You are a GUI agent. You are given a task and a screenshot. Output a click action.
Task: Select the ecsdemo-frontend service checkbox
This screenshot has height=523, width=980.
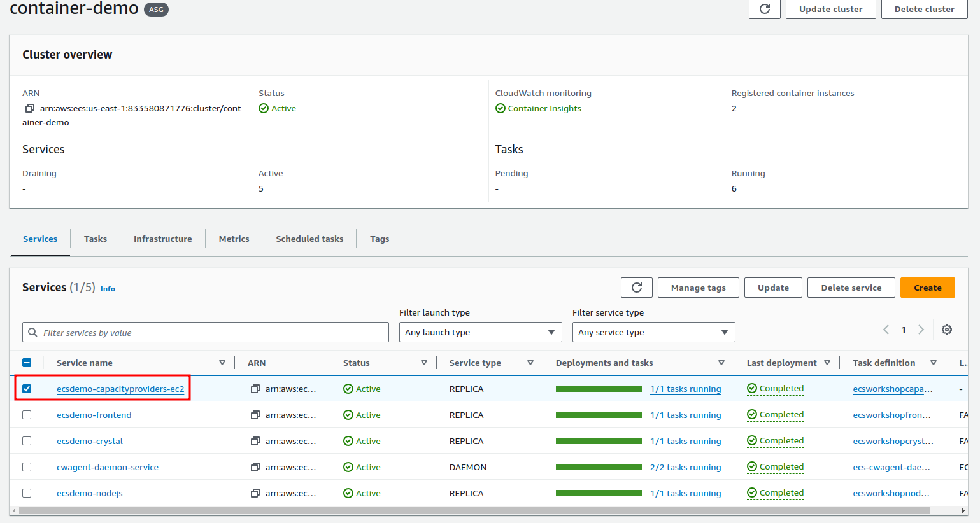tap(27, 415)
